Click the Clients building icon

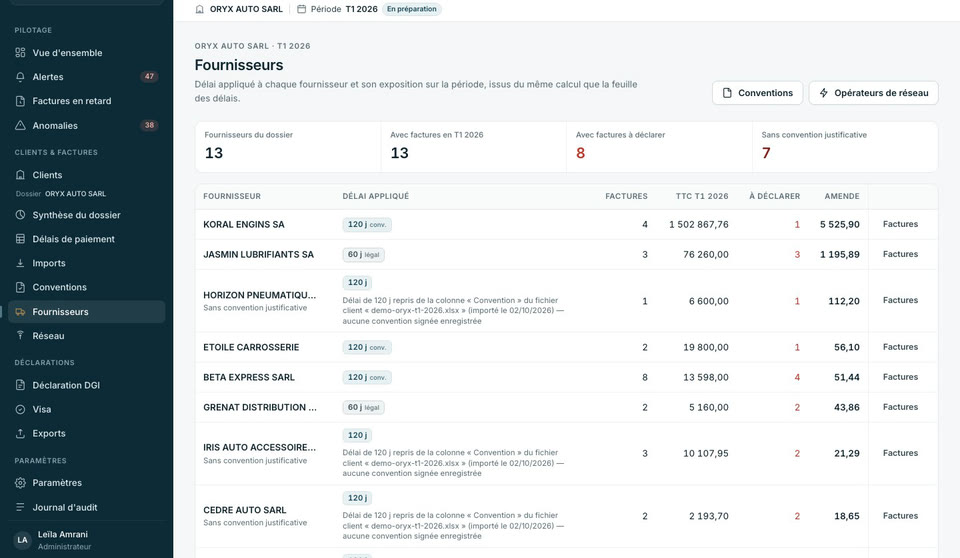tap(20, 175)
